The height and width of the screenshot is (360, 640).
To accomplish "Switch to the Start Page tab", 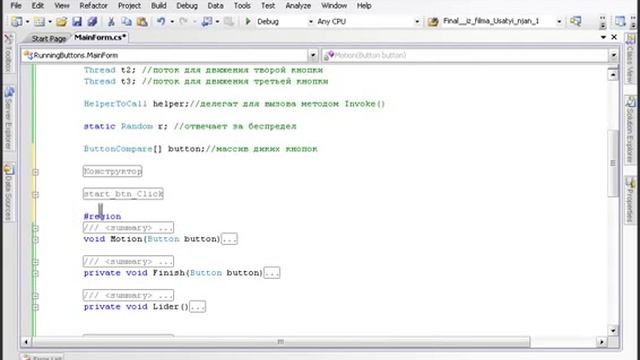I will click(x=49, y=38).
